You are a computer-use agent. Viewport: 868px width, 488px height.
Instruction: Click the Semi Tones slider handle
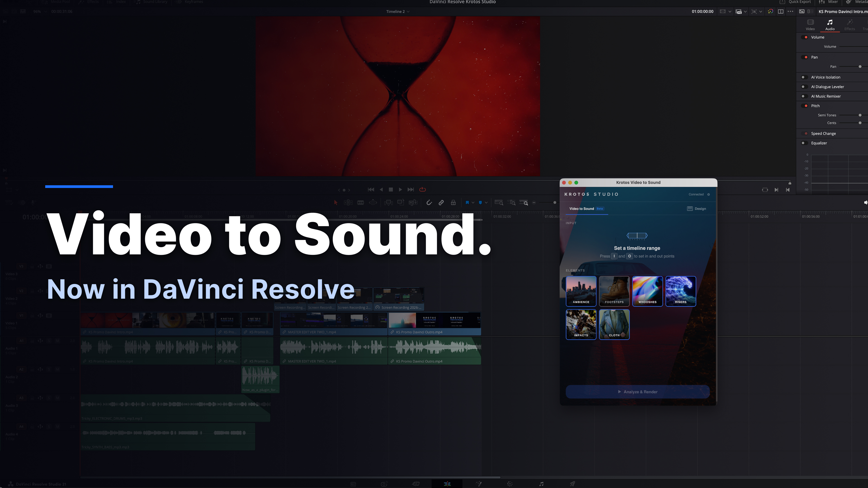click(860, 115)
